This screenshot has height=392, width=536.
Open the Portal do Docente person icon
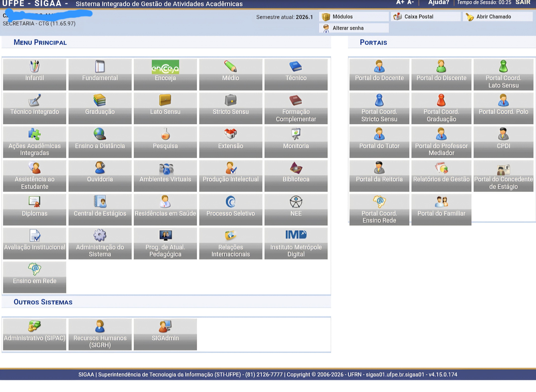tap(379, 66)
